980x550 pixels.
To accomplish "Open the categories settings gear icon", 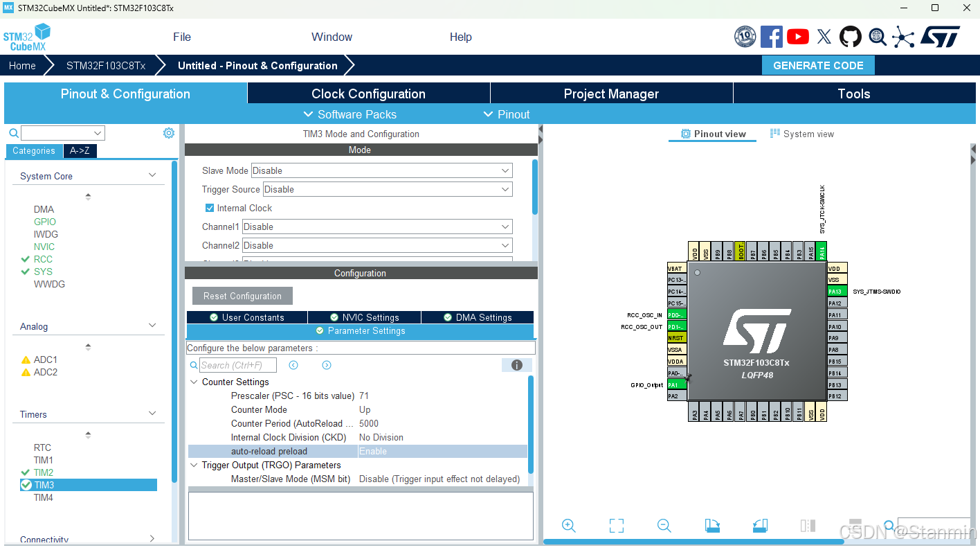I will [x=169, y=133].
